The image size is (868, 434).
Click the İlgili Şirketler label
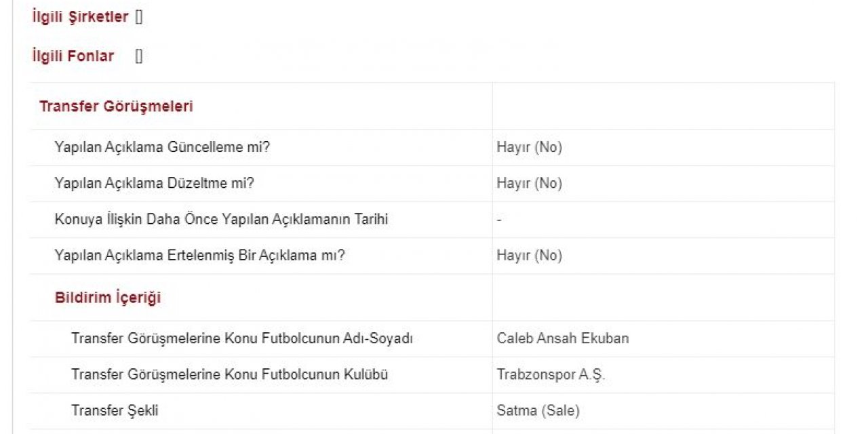80,17
